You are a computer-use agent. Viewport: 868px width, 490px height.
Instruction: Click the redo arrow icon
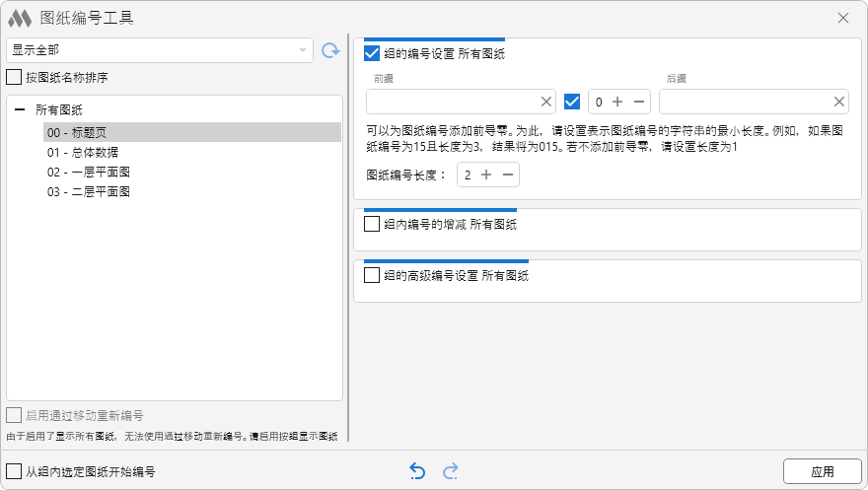point(451,472)
